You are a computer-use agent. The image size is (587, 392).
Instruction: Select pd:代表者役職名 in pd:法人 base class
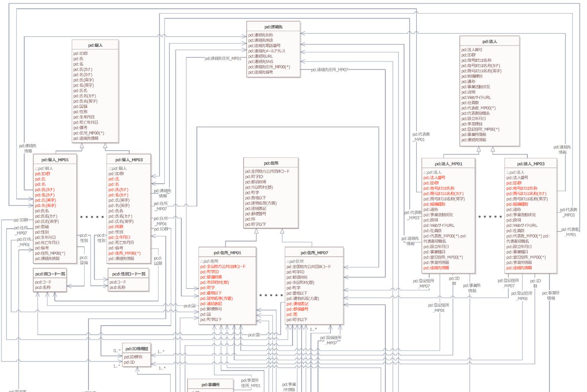(x=476, y=113)
